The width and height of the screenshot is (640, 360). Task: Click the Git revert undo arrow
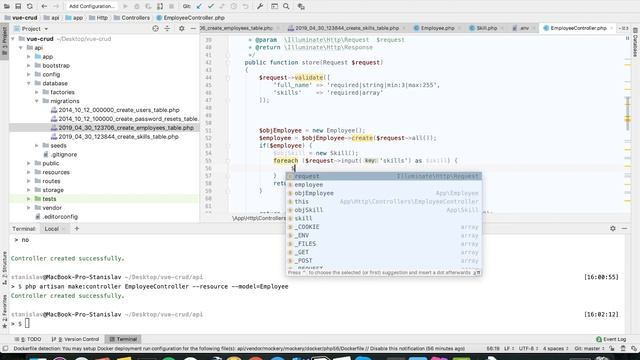pos(245,6)
